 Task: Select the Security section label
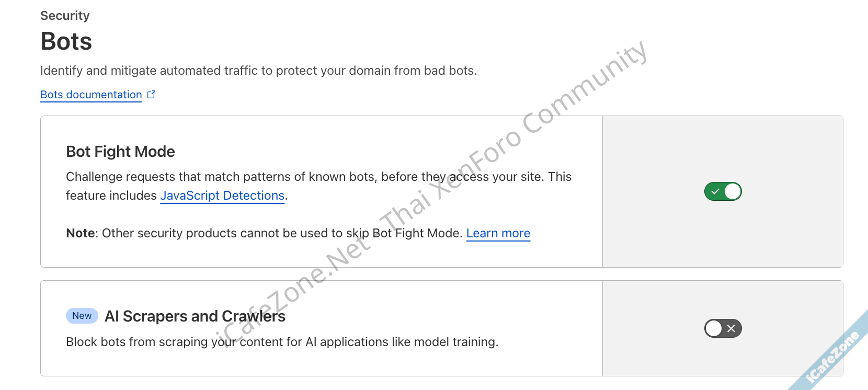(65, 16)
